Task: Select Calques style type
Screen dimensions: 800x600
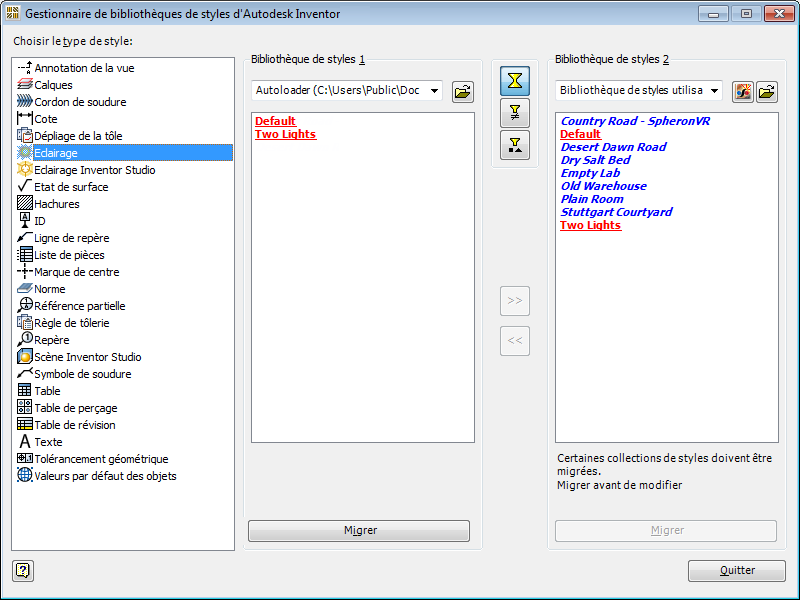Action: [44, 85]
